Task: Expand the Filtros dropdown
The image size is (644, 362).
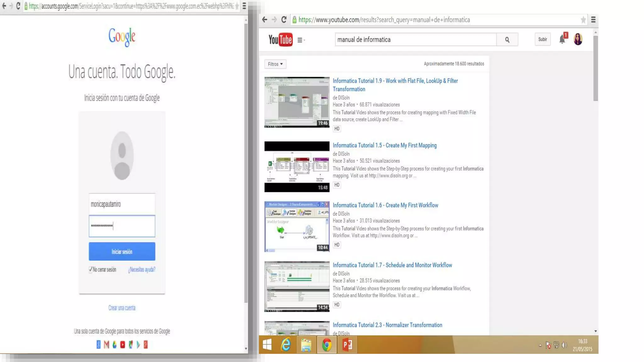Action: (275, 64)
